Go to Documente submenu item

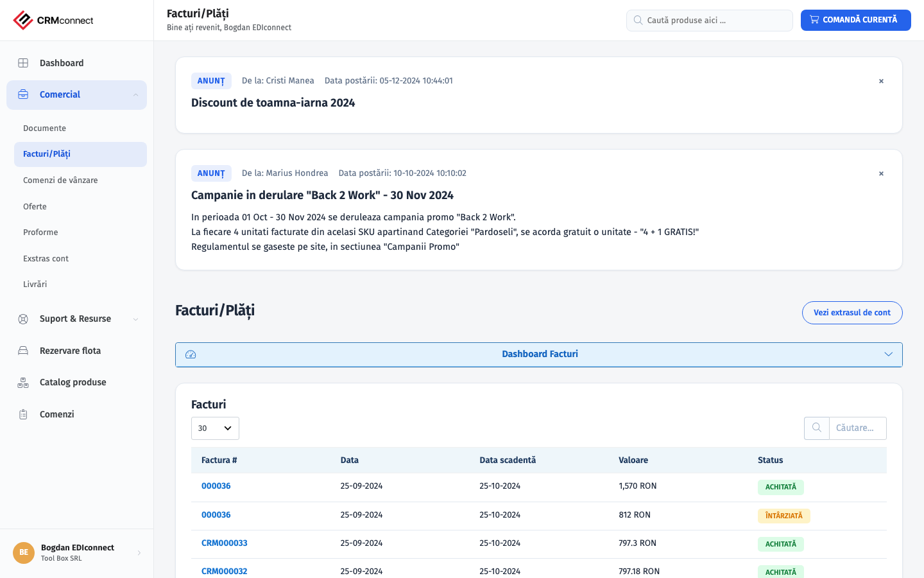(x=80, y=128)
